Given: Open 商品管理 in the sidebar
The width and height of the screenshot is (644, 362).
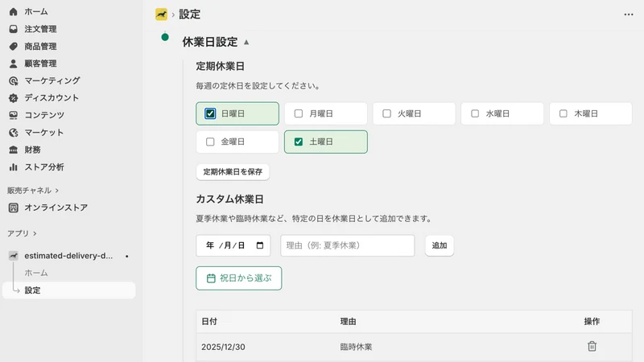Looking at the screenshot, I should click(40, 46).
